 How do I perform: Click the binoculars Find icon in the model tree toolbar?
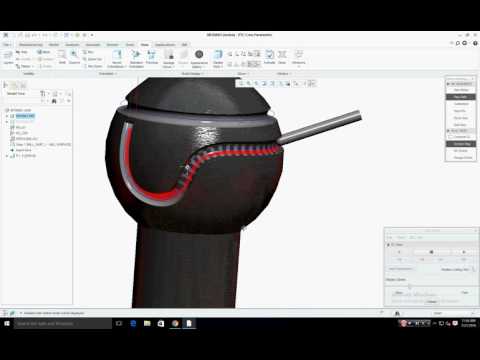[x=54, y=101]
